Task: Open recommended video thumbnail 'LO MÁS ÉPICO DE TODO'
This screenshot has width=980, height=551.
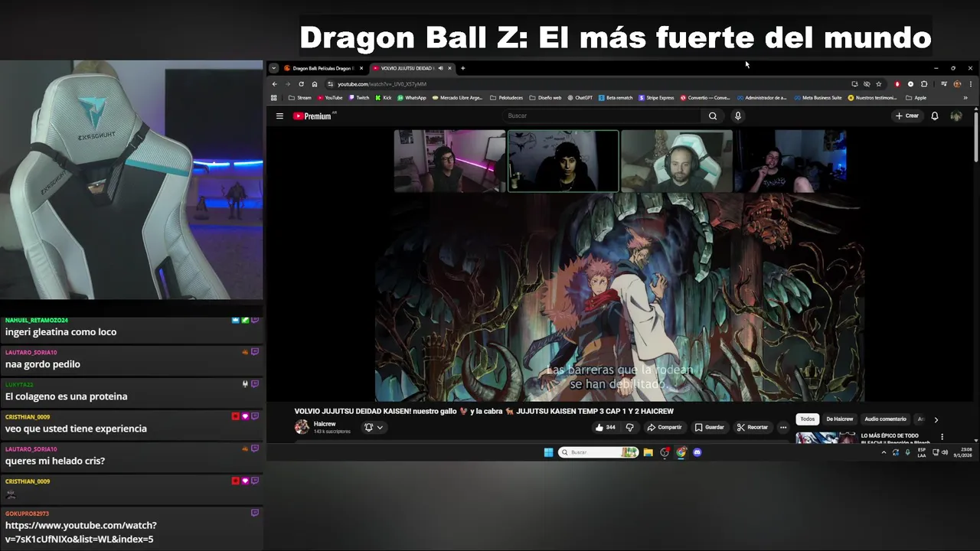Action: [825, 438]
